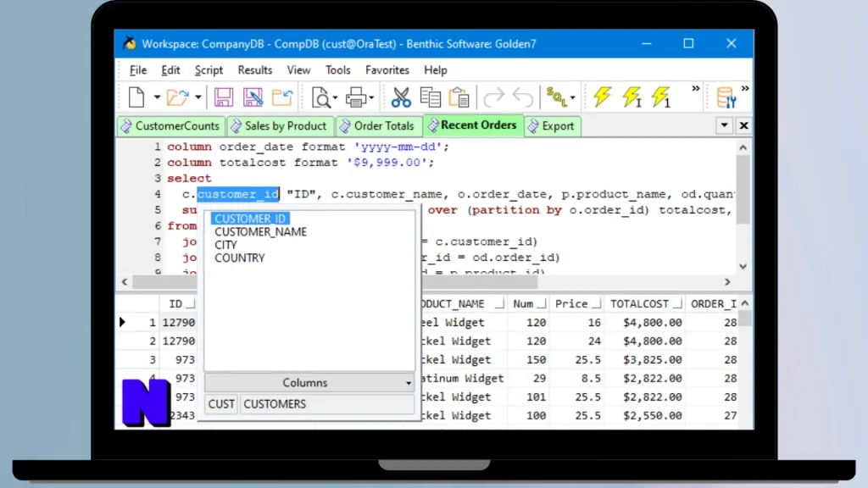Viewport: 868px width, 488px height.
Task: Open the Print dropdown arrow
Action: click(371, 98)
